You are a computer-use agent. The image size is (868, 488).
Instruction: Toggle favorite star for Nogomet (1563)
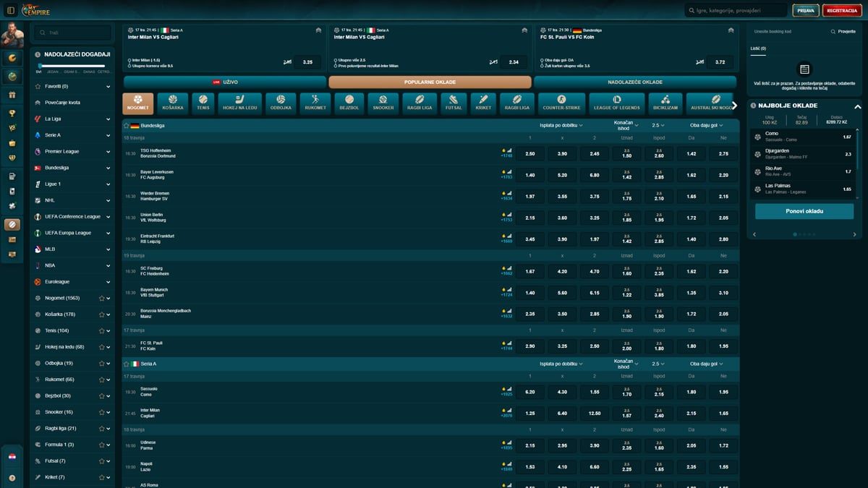pyautogui.click(x=102, y=298)
